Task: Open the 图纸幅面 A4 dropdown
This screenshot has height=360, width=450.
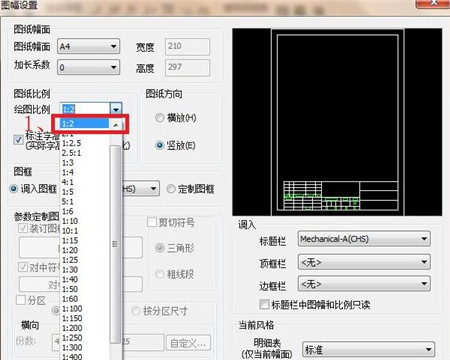Action: pyautogui.click(x=88, y=46)
